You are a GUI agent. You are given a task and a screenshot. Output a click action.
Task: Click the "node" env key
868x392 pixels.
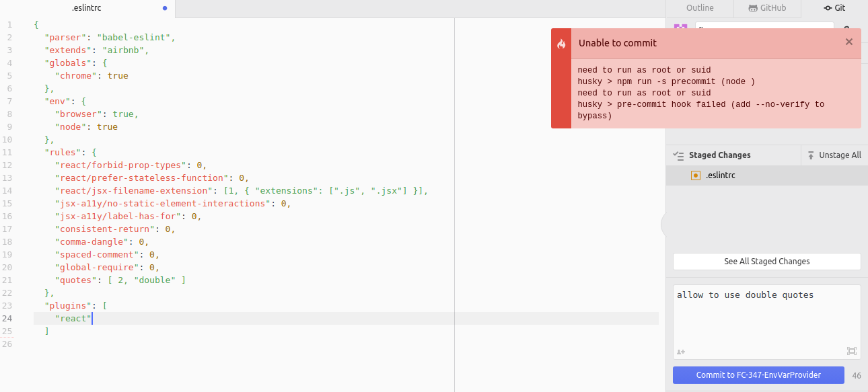tap(71, 127)
